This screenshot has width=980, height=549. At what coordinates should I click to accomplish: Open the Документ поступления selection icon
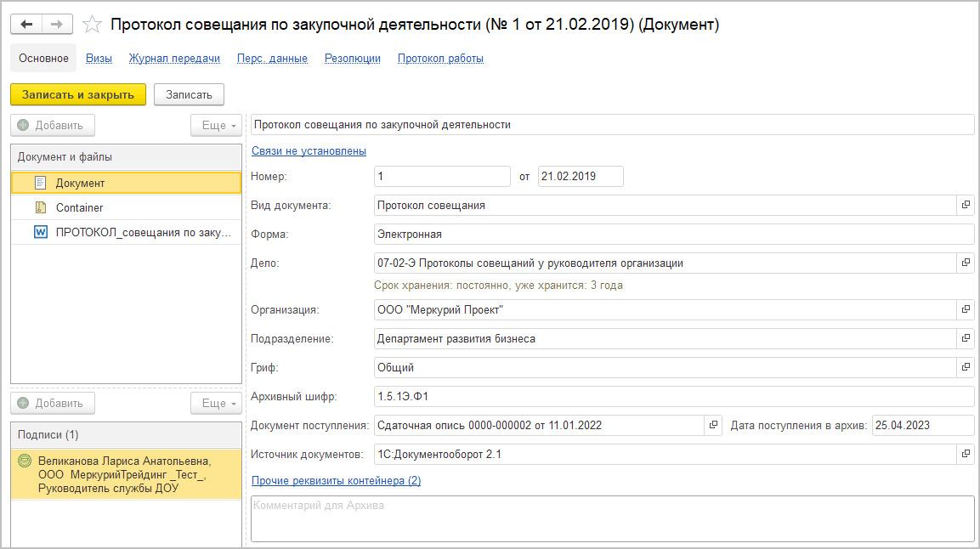[x=713, y=425]
